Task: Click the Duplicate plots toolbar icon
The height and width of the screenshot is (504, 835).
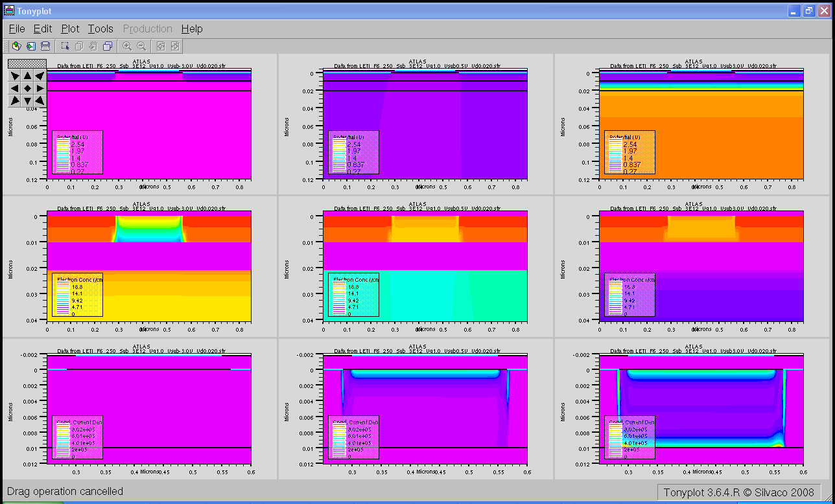Action: (108, 46)
